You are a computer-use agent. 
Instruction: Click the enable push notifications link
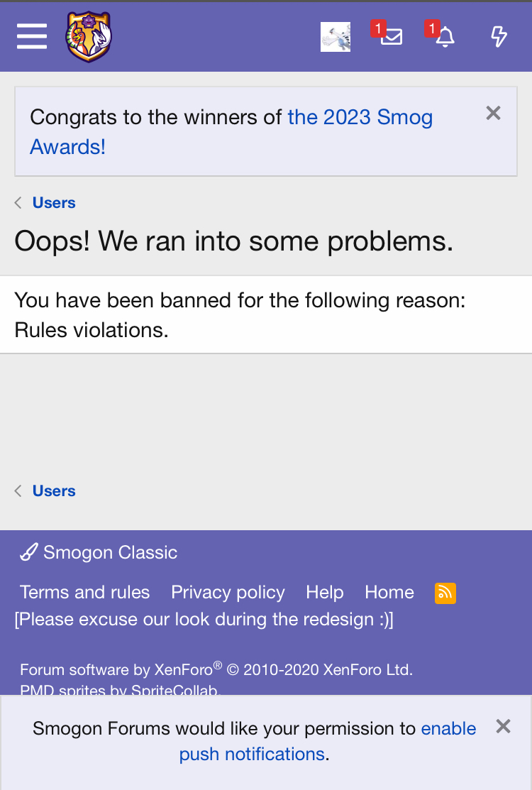448,729
